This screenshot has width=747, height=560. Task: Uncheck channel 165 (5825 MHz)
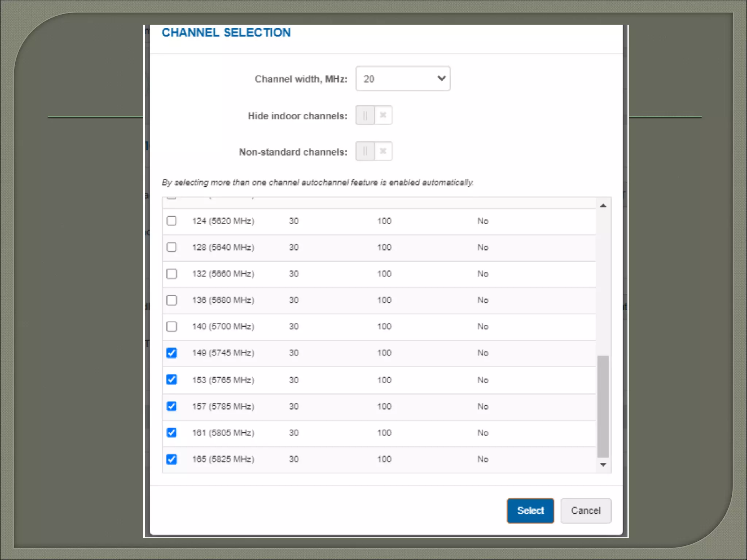(x=171, y=459)
